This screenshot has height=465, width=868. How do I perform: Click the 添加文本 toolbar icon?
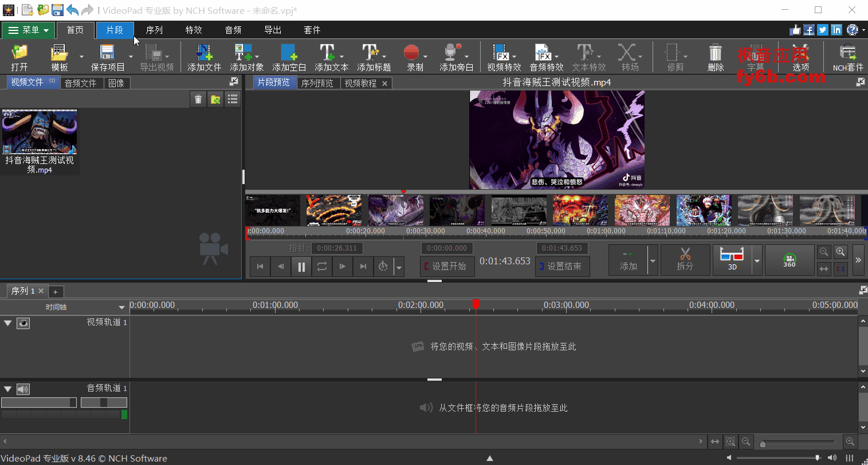(x=328, y=57)
